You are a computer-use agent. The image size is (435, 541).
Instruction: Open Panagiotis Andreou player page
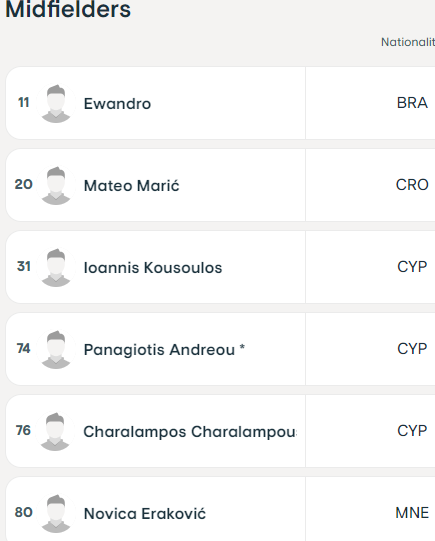(159, 350)
